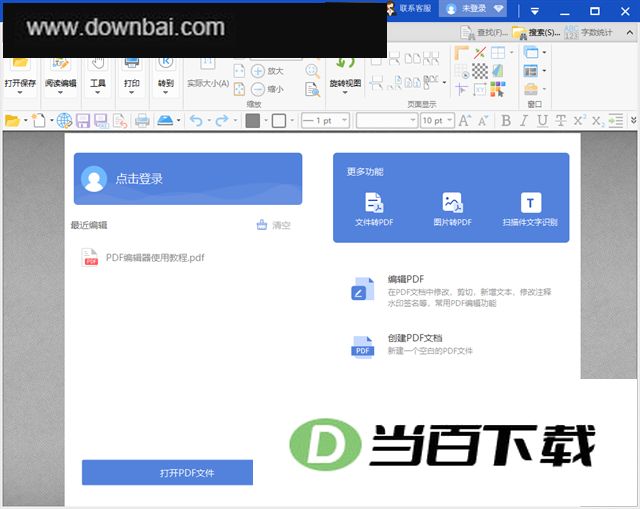Grow font size icon
This screenshot has height=509, width=640.
click(464, 121)
